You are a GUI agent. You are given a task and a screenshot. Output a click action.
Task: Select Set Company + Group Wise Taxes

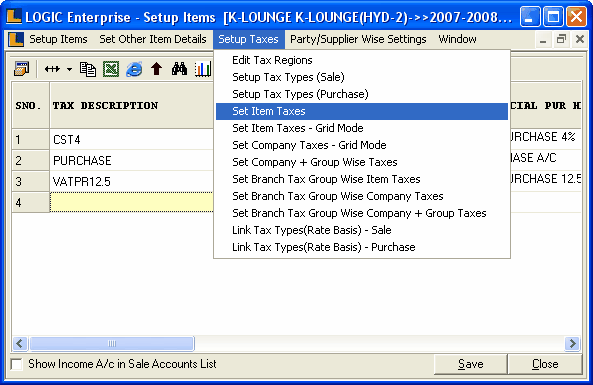coord(362,162)
